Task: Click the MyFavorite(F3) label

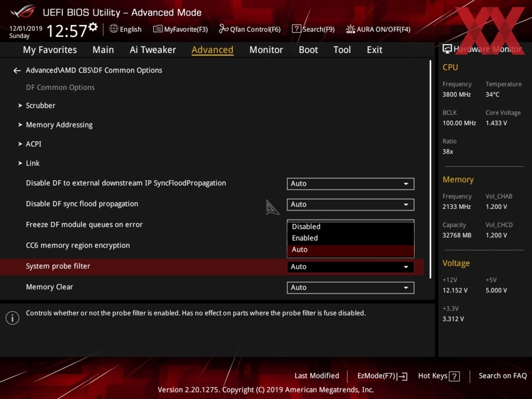Action: [x=186, y=29]
